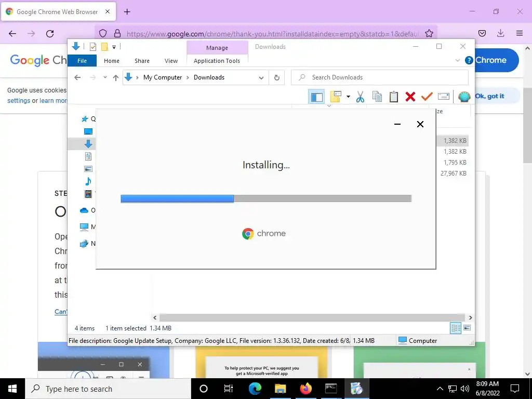Click the red X Delete icon

410,97
